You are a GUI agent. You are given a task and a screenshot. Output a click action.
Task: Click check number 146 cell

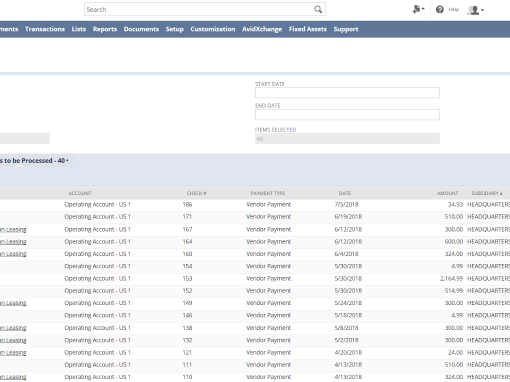pyautogui.click(x=187, y=315)
